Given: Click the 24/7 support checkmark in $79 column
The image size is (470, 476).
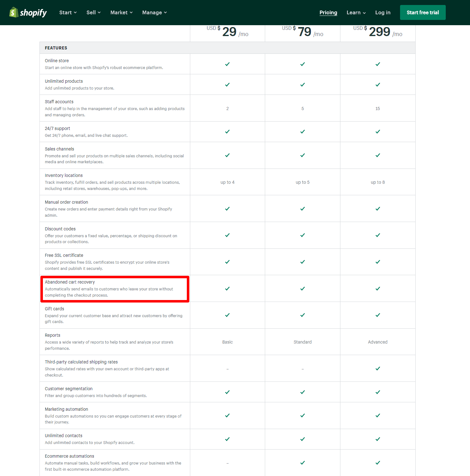Looking at the screenshot, I should click(302, 132).
